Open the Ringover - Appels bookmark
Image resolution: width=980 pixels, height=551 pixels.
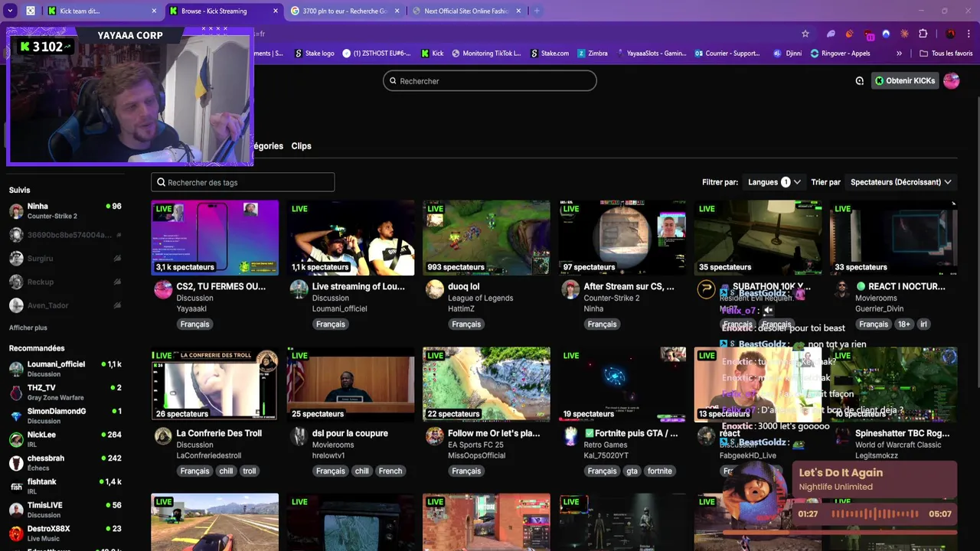coord(840,54)
